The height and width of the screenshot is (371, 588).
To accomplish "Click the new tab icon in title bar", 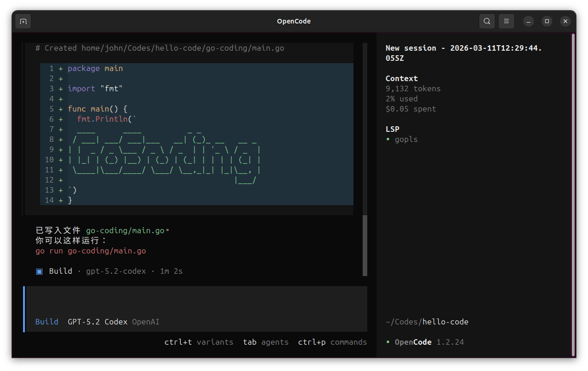I will [23, 21].
